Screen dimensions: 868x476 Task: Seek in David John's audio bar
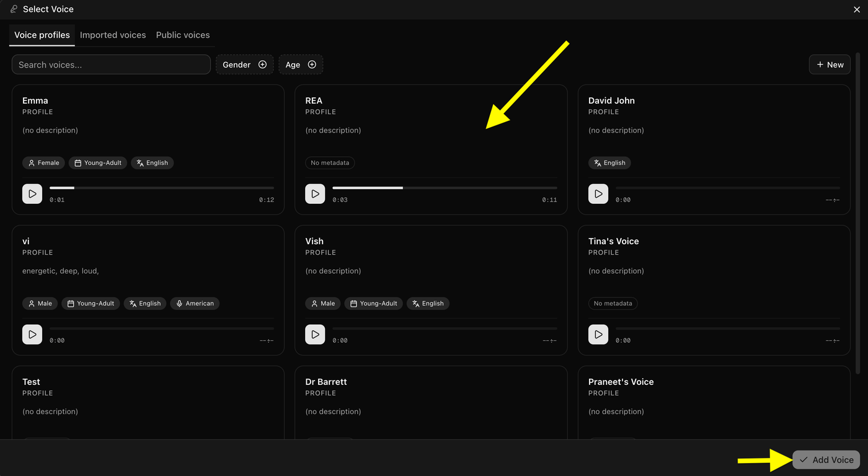(x=728, y=188)
